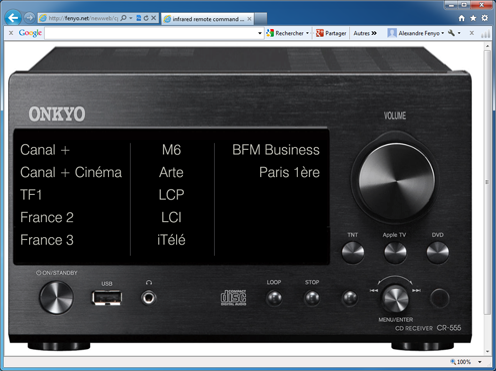Refresh the page using address bar icon
496x371 pixels.
[x=146, y=18]
